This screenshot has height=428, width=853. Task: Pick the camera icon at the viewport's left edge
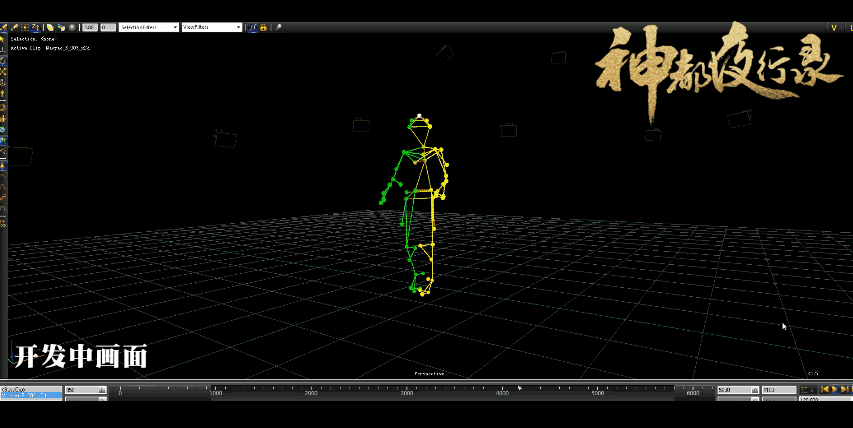(20, 156)
